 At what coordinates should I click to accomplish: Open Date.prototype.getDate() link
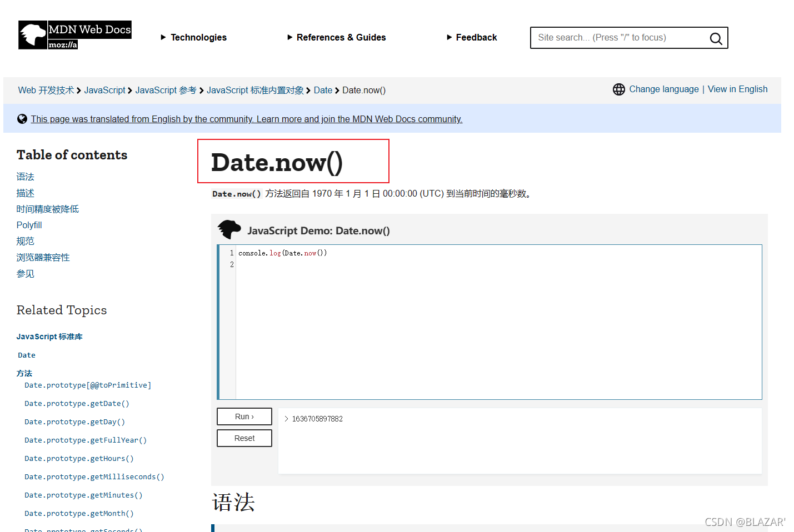click(77, 403)
